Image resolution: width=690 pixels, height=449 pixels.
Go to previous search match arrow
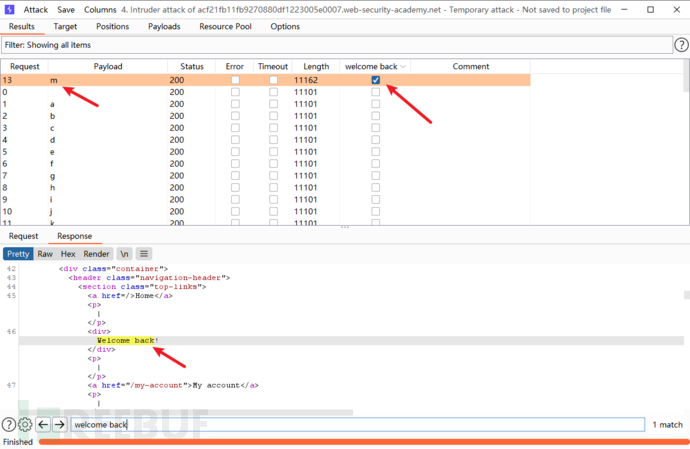click(43, 425)
